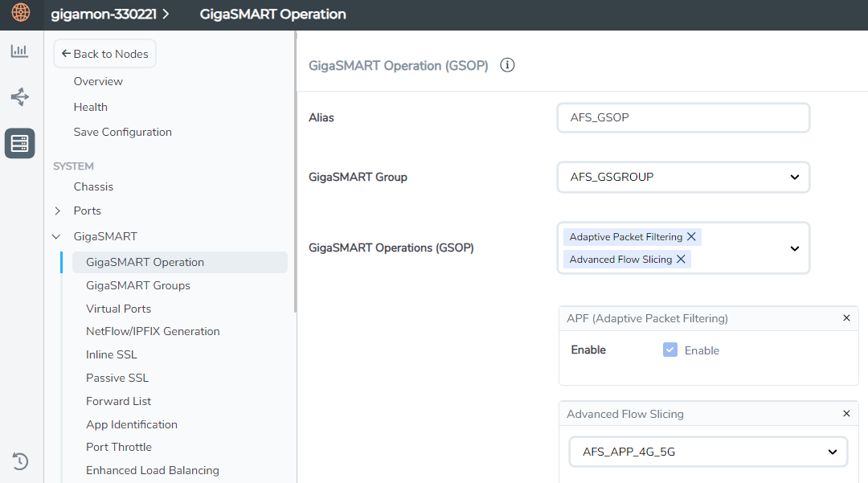
Task: Open the bar chart dashboard icon
Action: (x=19, y=51)
